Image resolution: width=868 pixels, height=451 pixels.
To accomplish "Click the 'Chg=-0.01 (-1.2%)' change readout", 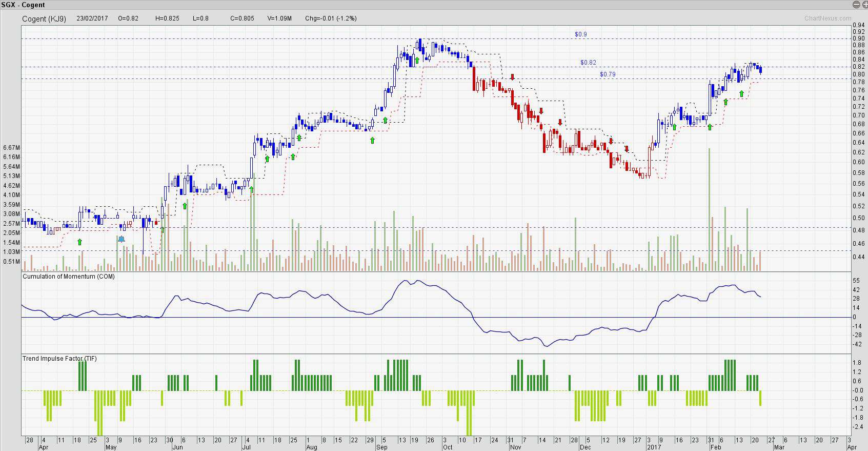I will click(x=331, y=18).
